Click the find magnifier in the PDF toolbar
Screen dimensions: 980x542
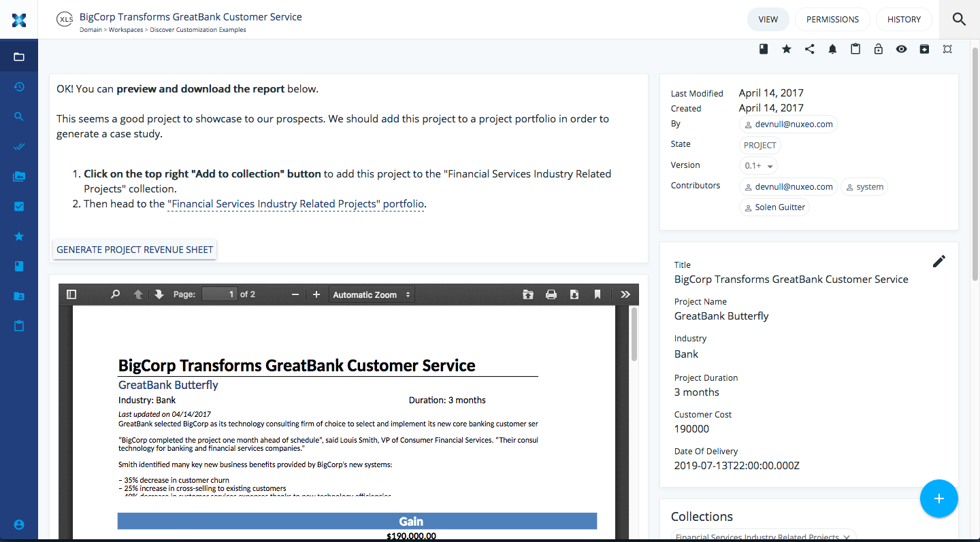115,294
